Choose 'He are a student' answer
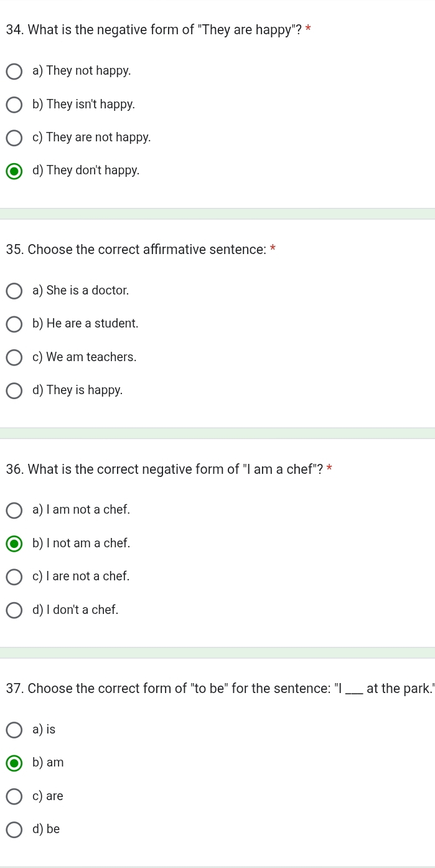 (x=14, y=324)
